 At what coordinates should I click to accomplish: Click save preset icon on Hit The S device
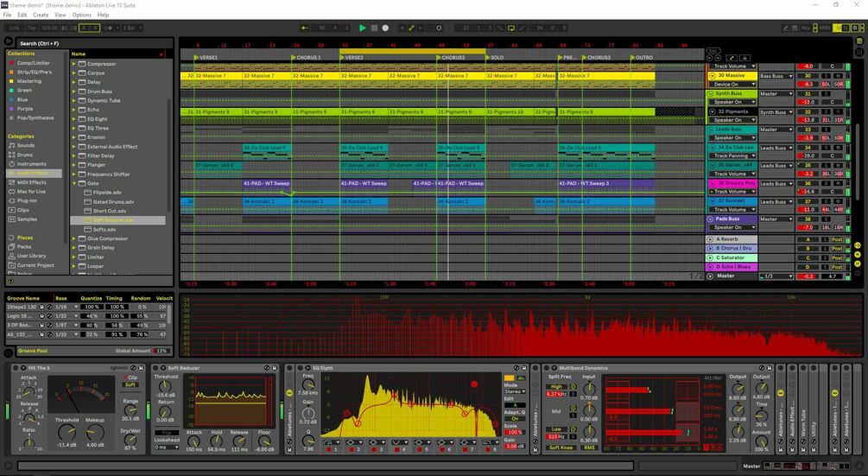(x=141, y=367)
